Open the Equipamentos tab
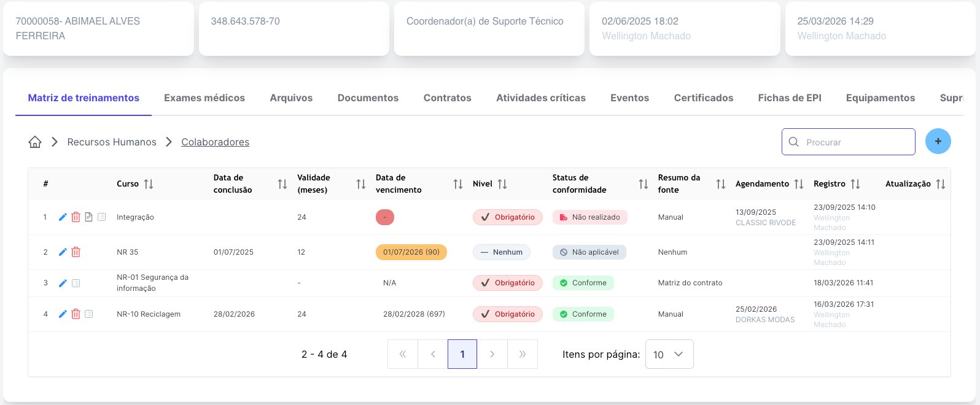 pyautogui.click(x=881, y=98)
